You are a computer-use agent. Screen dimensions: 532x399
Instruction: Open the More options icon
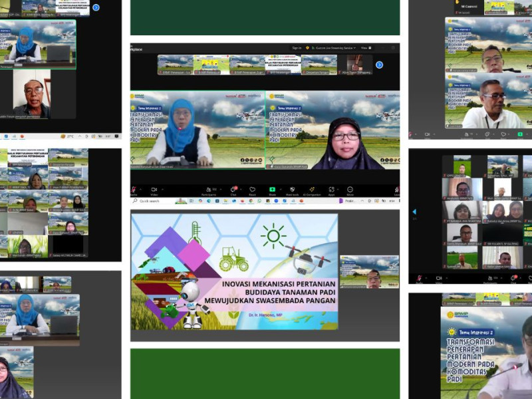(350, 190)
